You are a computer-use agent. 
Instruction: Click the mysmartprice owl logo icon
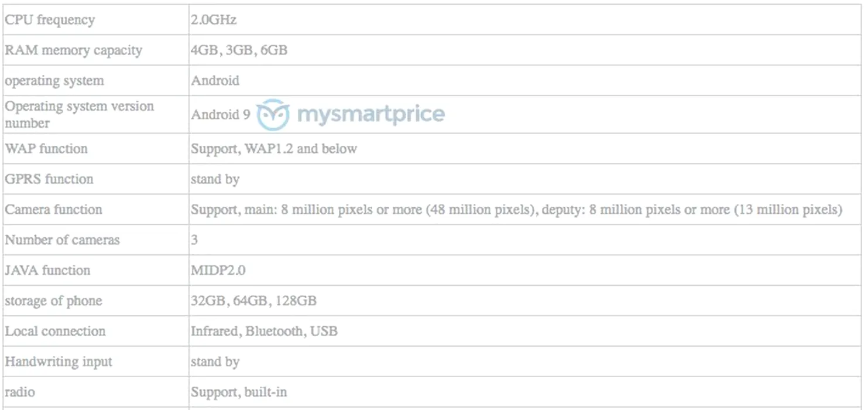tap(273, 115)
